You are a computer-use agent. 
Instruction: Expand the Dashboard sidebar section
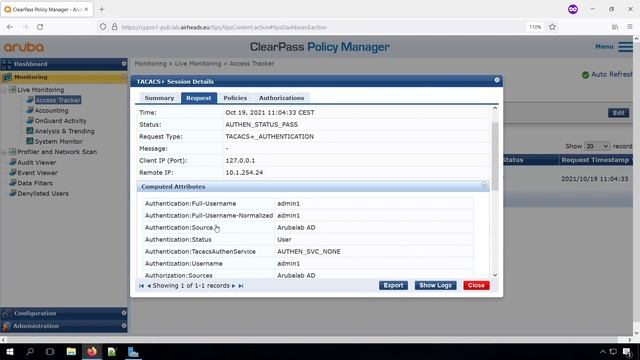124,64
